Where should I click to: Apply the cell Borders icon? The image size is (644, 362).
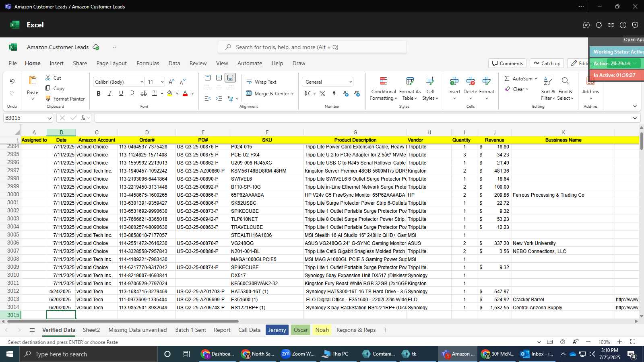pos(155,93)
